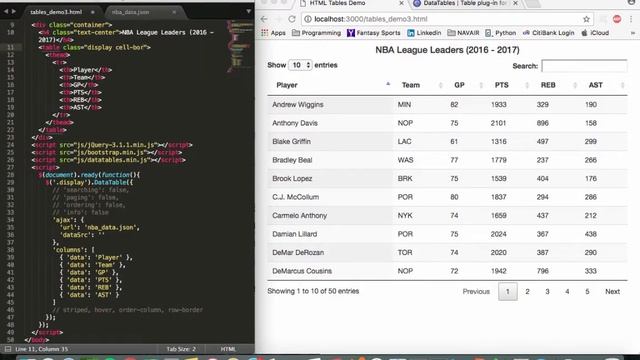Screen dimensions: 640x360
Task: Reload the localhost page
Action: [291, 19]
